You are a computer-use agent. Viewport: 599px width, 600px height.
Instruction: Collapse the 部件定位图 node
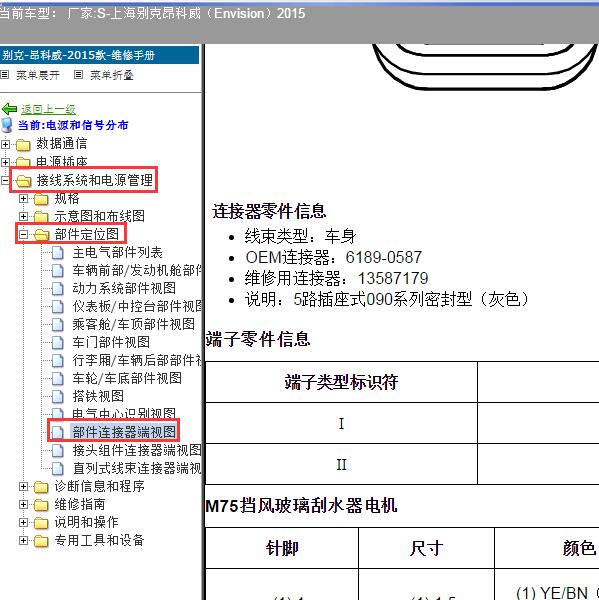[x=23, y=235]
